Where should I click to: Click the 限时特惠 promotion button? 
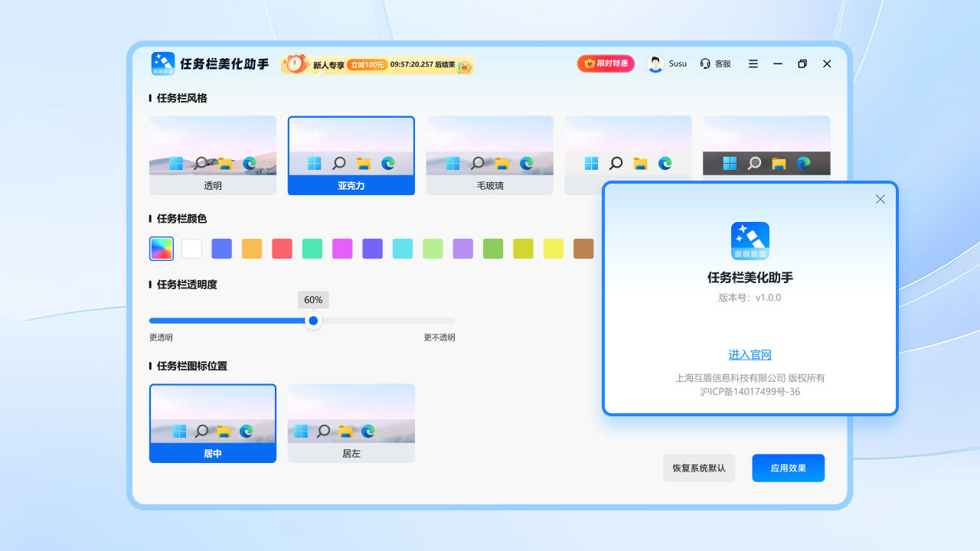click(606, 64)
